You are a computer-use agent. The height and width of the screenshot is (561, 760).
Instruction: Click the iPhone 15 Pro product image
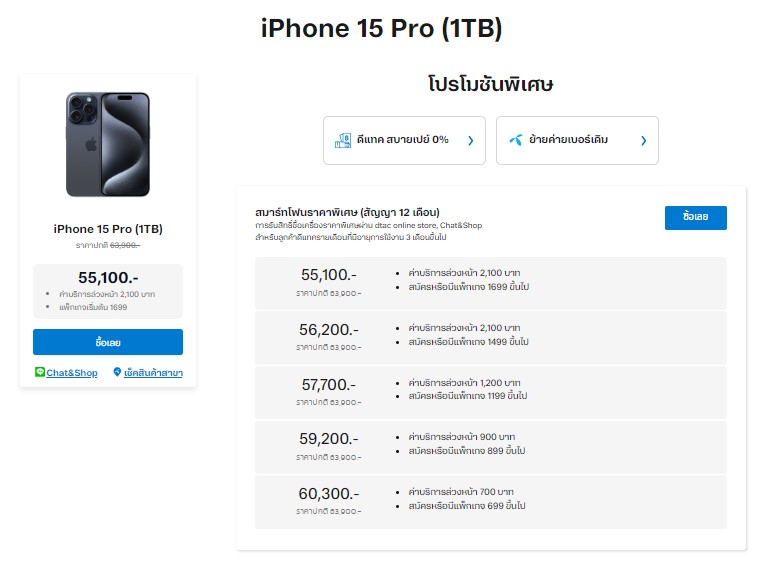click(108, 144)
